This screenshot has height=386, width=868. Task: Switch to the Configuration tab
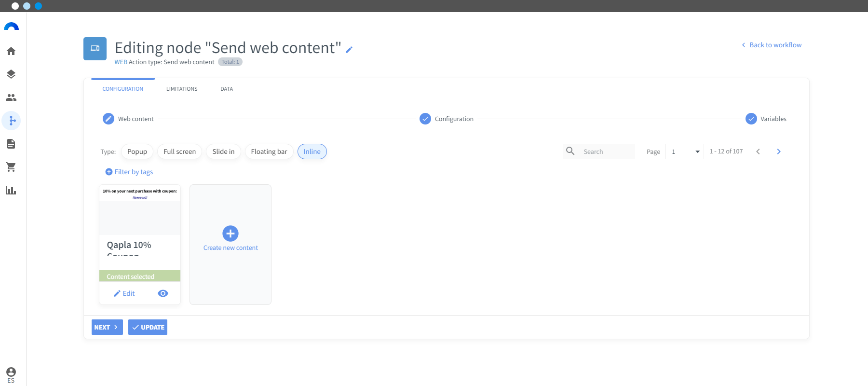tap(123, 89)
